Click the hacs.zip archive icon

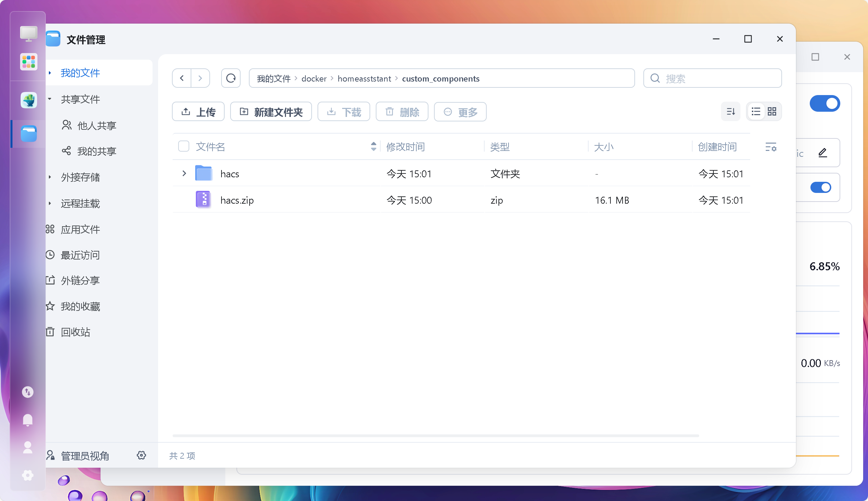(x=203, y=199)
